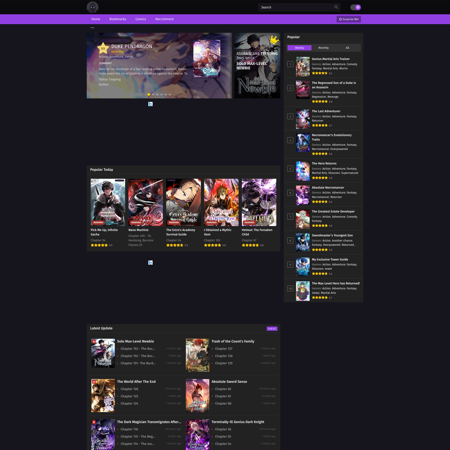Open Necromancer's Evolutionary Traits cover
Screen dimensions: 450x450
pyautogui.click(x=303, y=142)
